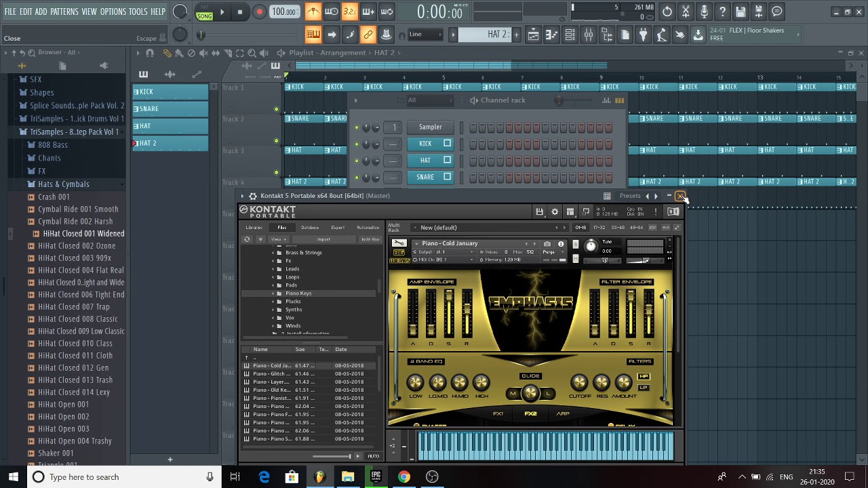Viewport: 868px width, 488px height.
Task: Select the SNARE pattern in the pattern picker
Action: click(x=170, y=108)
